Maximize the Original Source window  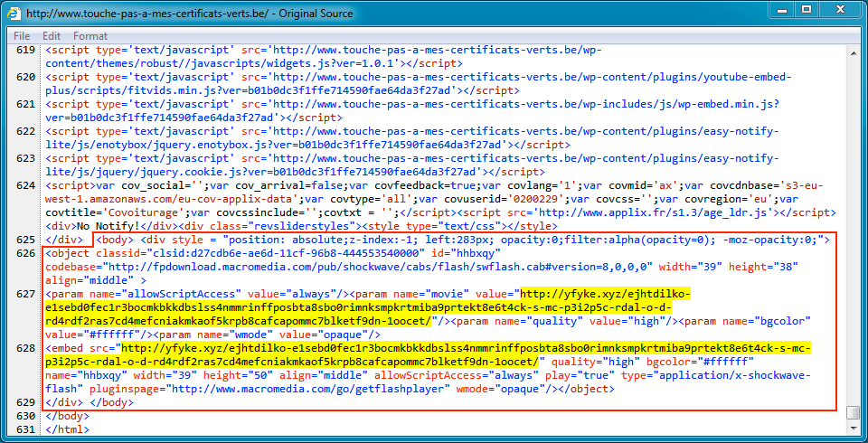pyautogui.click(x=807, y=9)
